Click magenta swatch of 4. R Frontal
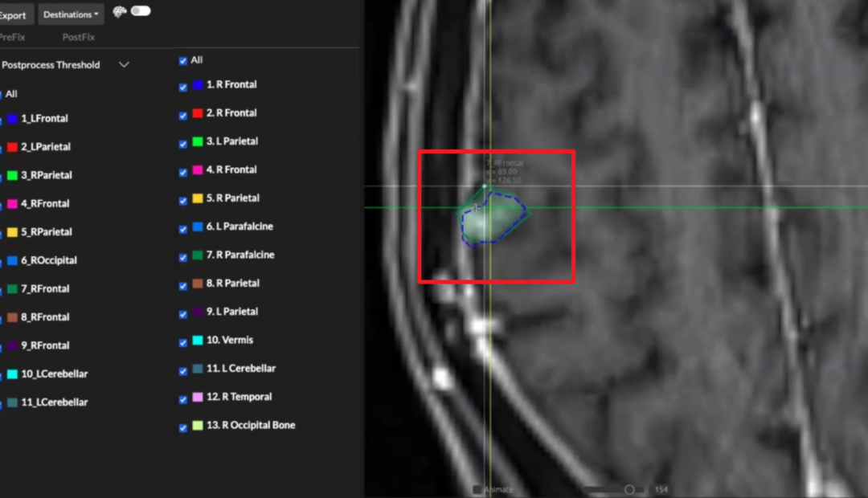The width and height of the screenshot is (868, 498). click(x=198, y=169)
